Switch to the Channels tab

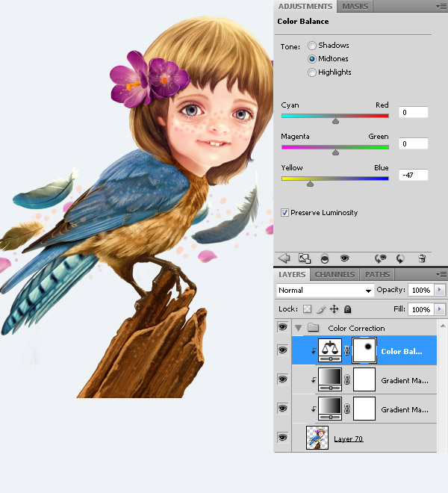click(x=335, y=274)
